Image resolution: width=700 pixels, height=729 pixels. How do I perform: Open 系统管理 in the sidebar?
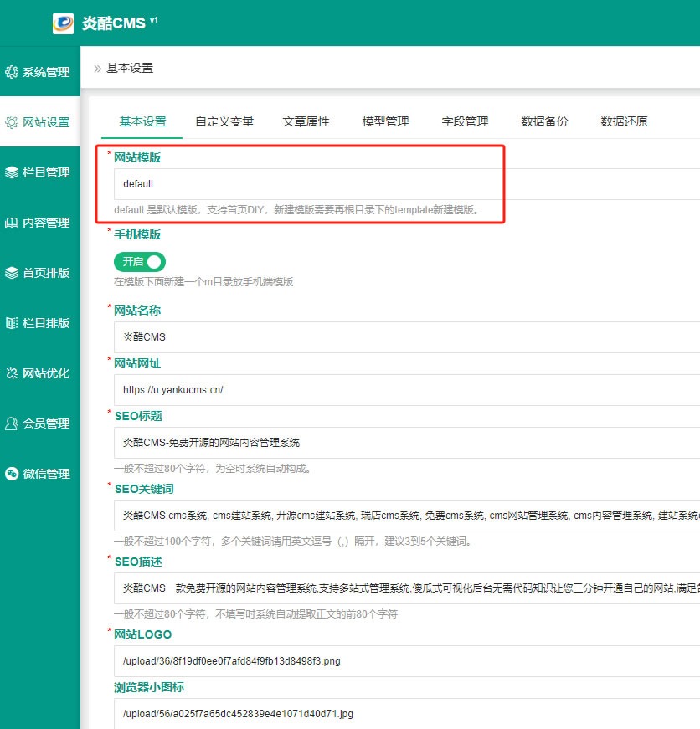(40, 72)
